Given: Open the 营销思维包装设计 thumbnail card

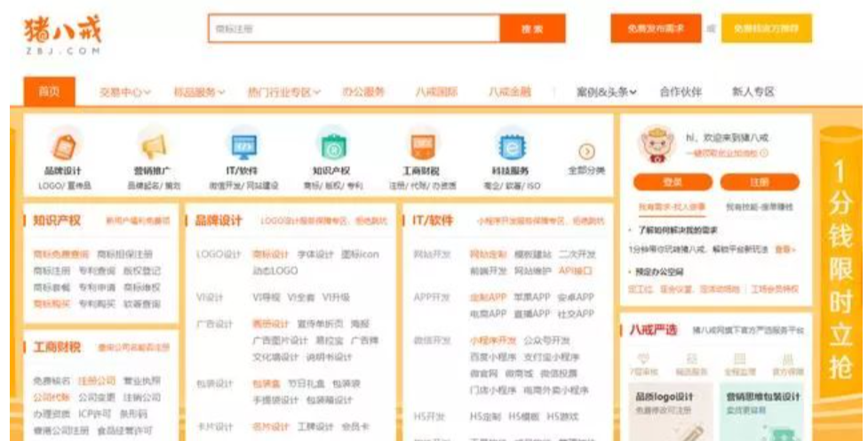Looking at the screenshot, I should pyautogui.click(x=762, y=412).
